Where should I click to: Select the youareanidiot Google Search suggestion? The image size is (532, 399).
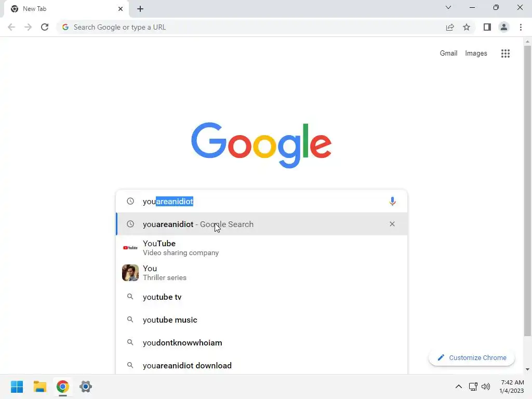point(262,224)
